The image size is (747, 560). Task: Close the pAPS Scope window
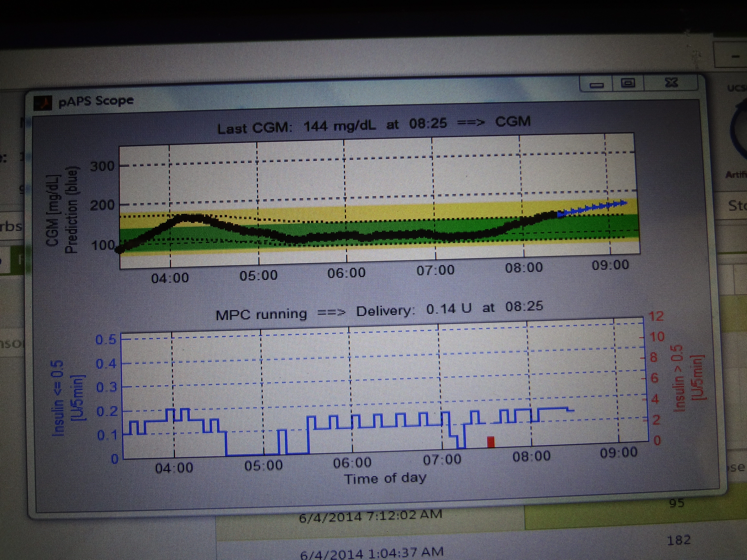click(x=671, y=82)
